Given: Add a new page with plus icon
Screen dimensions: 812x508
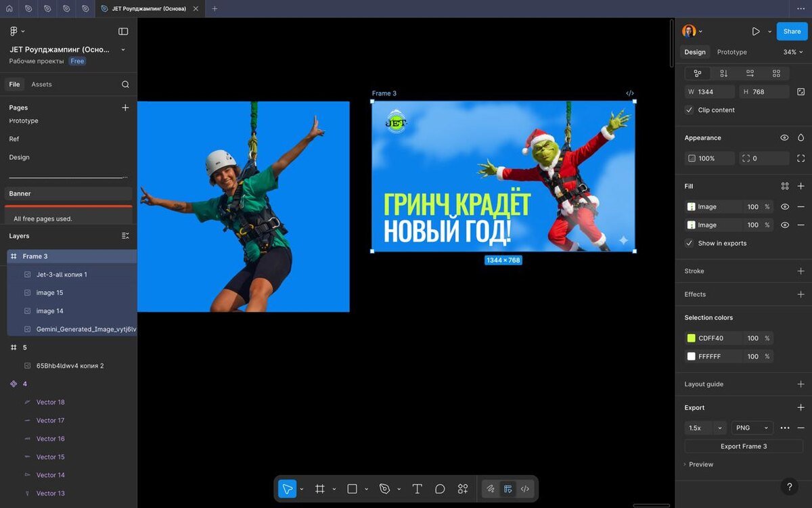Looking at the screenshot, I should [x=125, y=108].
